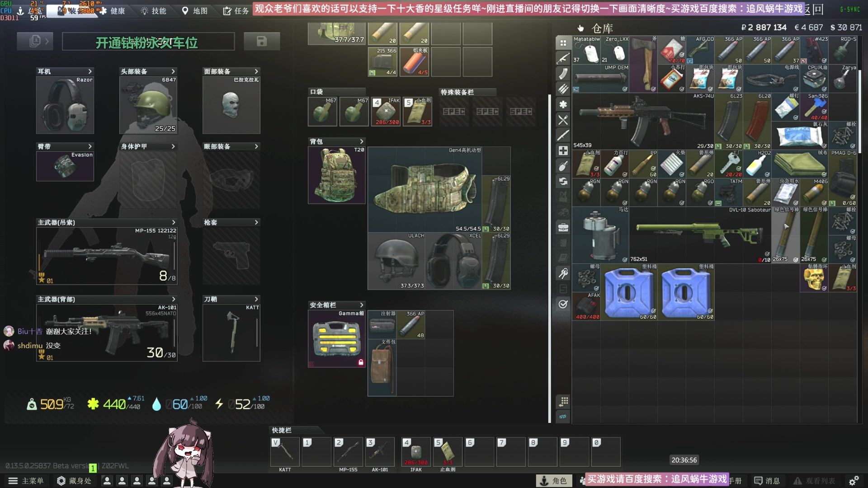Viewport: 868px width, 488px height.
Task: Toggle the task-items checkmark filter in stash
Action: pyautogui.click(x=563, y=304)
